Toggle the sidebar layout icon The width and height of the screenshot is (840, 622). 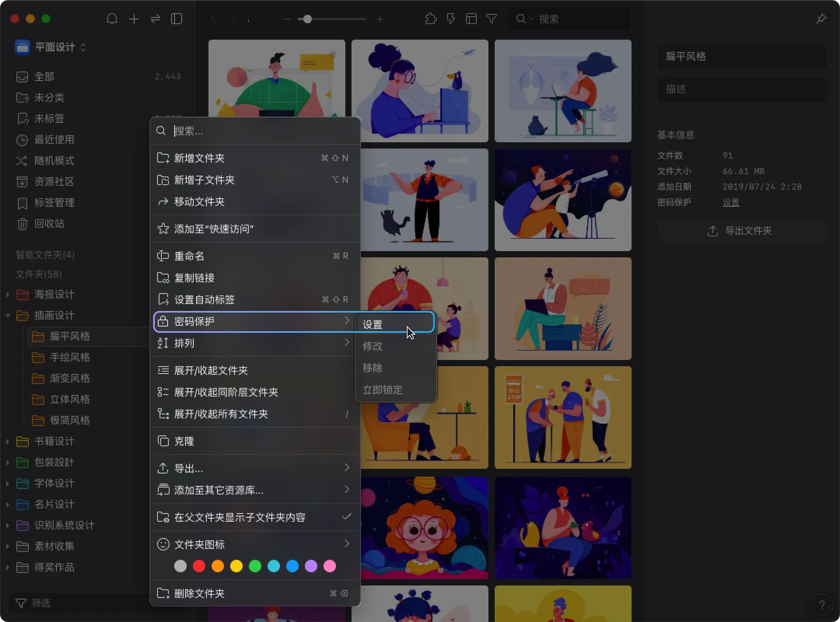coord(177,19)
